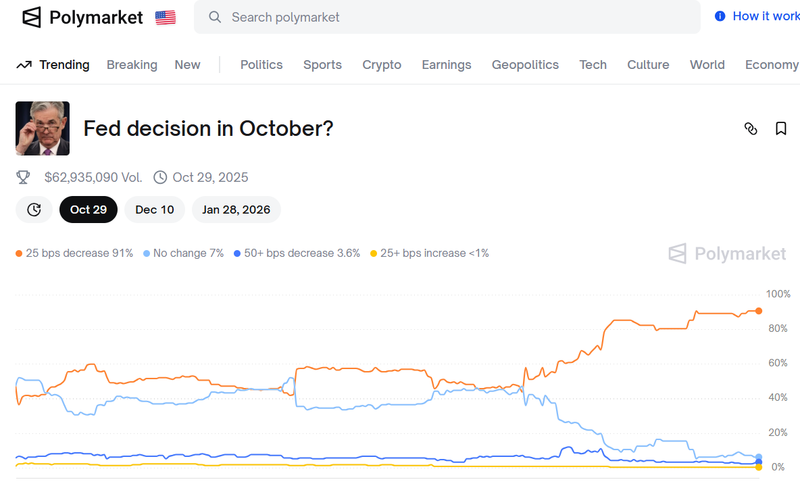Image resolution: width=800 pixels, height=486 pixels.
Task: Click the Jerome Powell market thumbnail
Action: click(x=42, y=128)
